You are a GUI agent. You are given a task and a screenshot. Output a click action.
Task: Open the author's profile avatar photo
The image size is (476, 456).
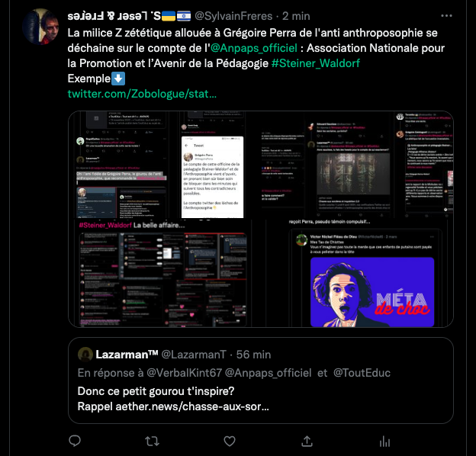point(40,27)
